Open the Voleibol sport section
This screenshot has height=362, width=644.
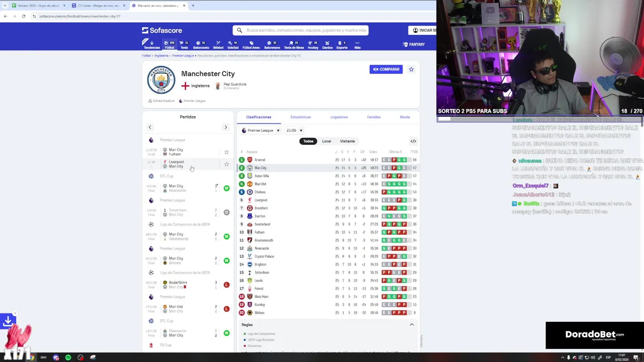pyautogui.click(x=233, y=45)
